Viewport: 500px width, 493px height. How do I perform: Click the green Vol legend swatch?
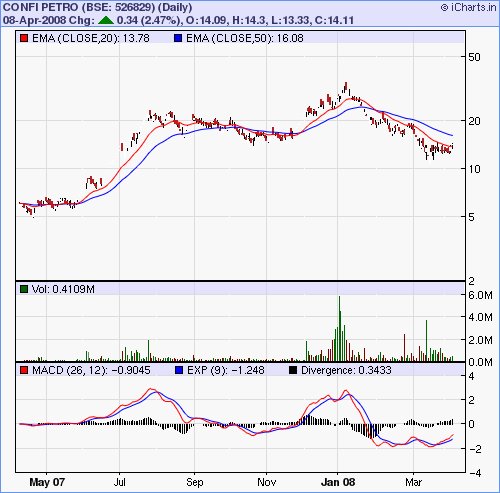click(x=24, y=289)
